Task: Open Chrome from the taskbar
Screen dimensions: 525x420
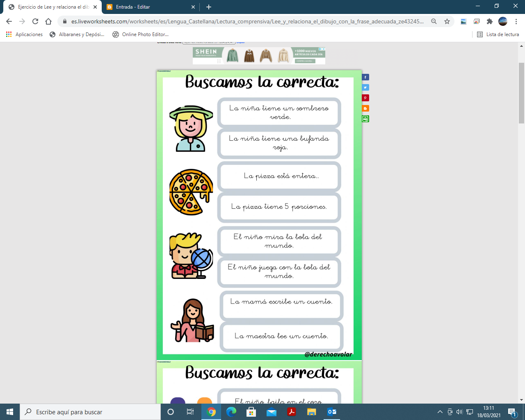Action: 211,412
